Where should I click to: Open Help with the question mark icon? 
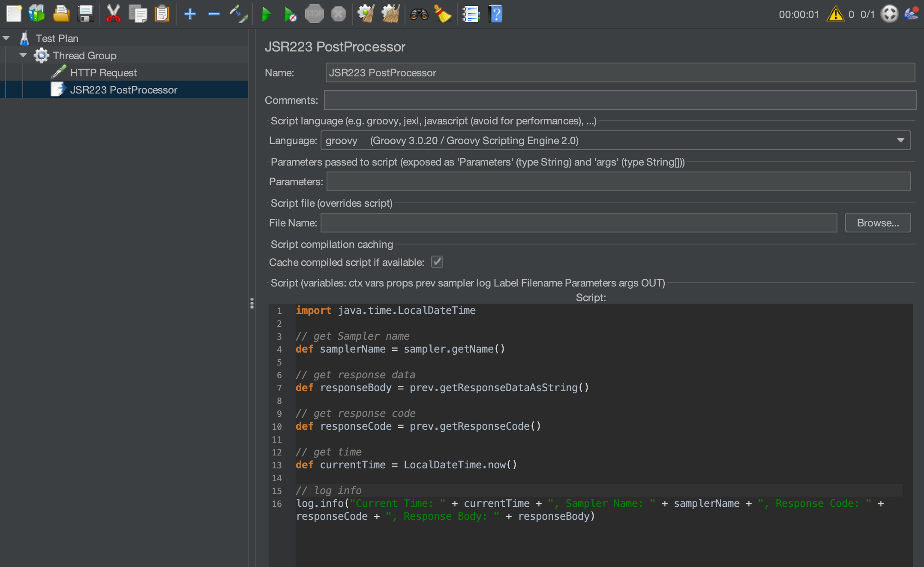(495, 14)
